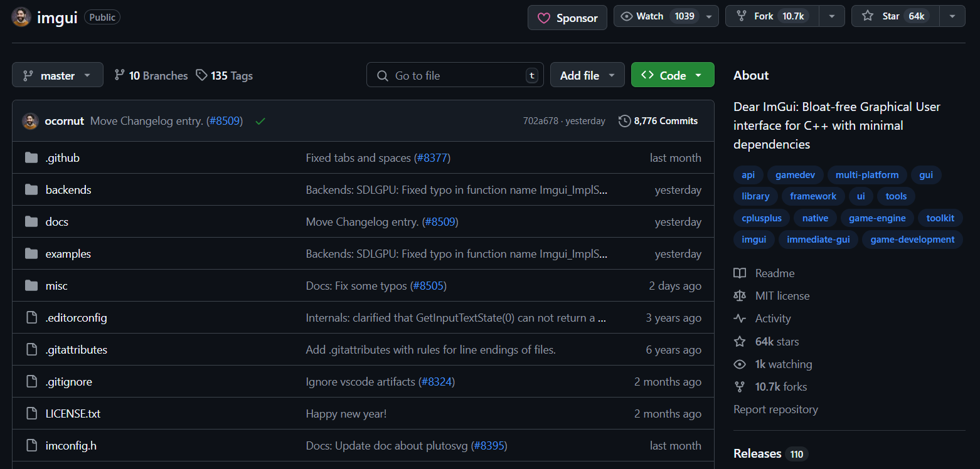Open the 8,776 Commits history link
The image size is (980, 469).
tap(658, 121)
